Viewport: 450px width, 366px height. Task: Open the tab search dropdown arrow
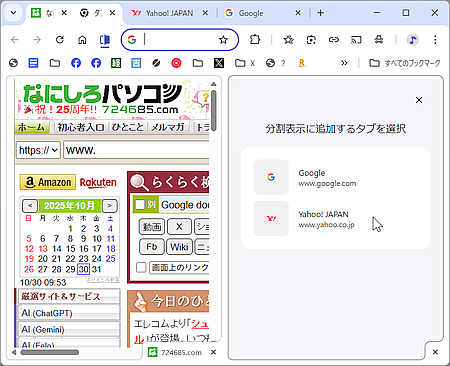pyautogui.click(x=13, y=13)
